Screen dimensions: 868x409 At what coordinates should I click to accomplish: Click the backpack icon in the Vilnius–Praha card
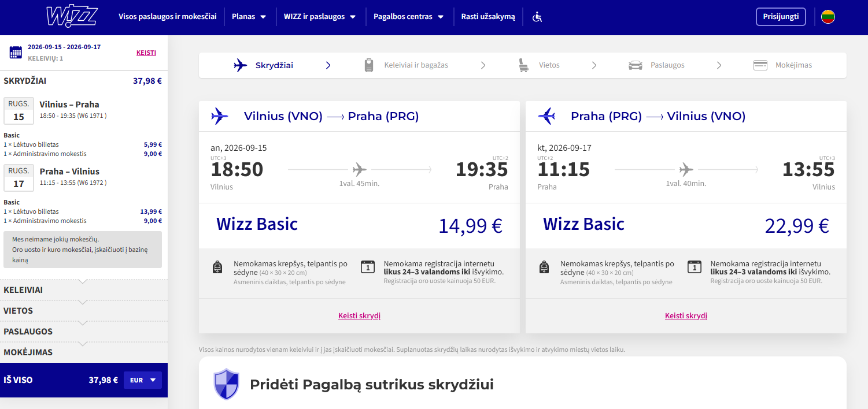point(217,267)
